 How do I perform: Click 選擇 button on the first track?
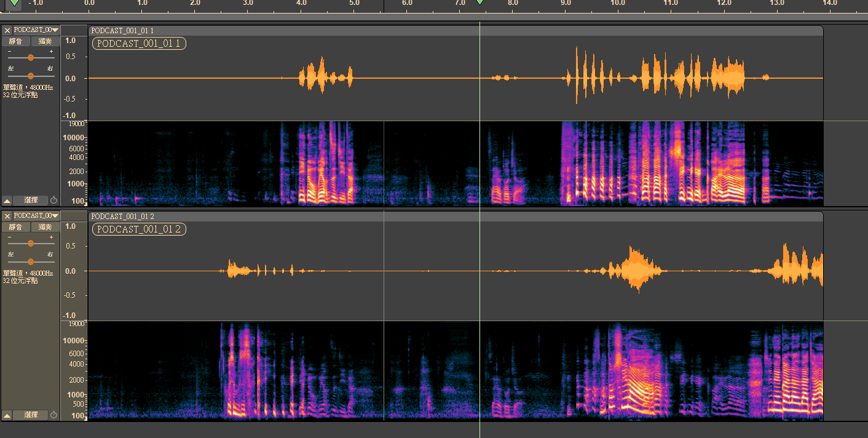point(31,200)
